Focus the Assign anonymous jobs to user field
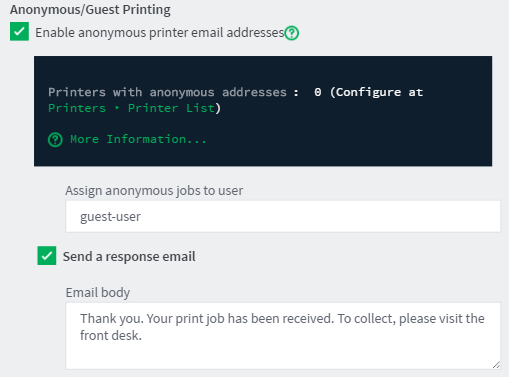Screen dimensions: 509x377 (283, 216)
